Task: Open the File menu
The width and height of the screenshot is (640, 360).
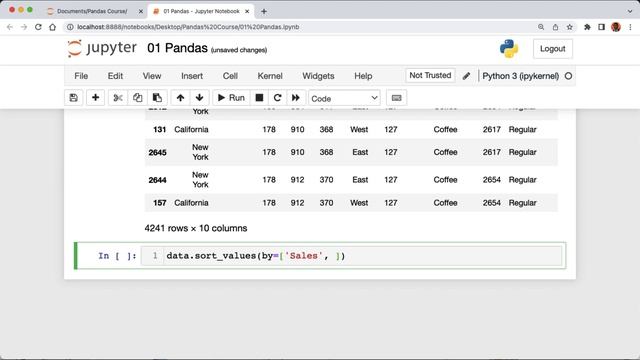Action: coord(81,76)
